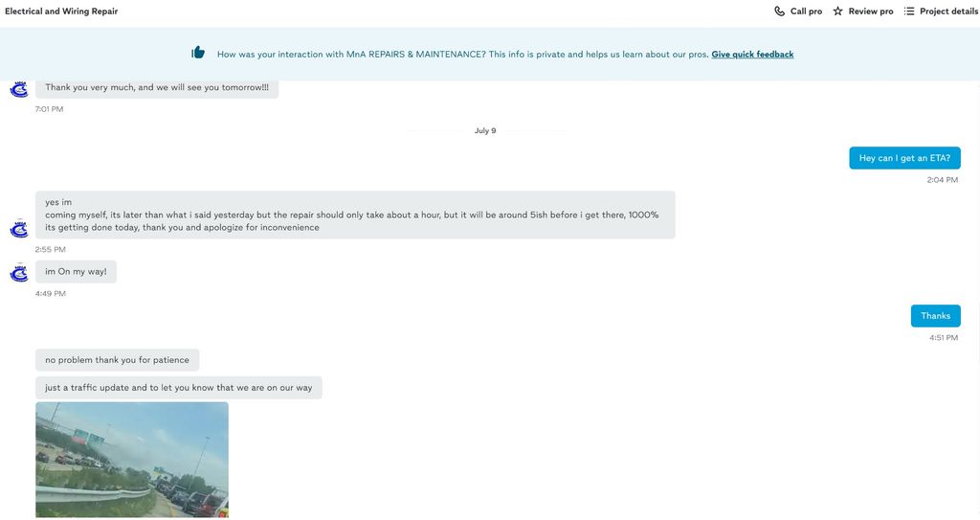
Task: Click the 'just a traffic update' message
Action: point(178,388)
